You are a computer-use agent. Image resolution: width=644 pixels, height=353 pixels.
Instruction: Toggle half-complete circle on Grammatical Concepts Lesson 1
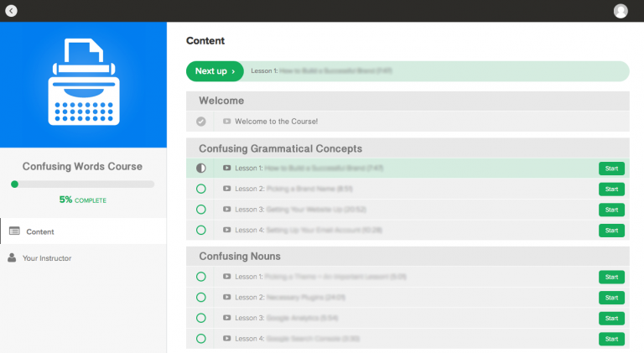(x=200, y=169)
